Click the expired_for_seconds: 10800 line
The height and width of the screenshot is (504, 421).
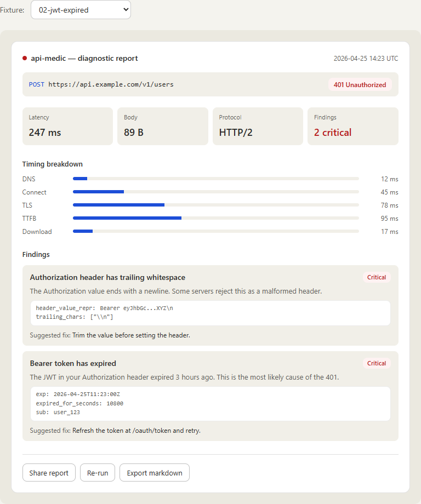click(79, 403)
